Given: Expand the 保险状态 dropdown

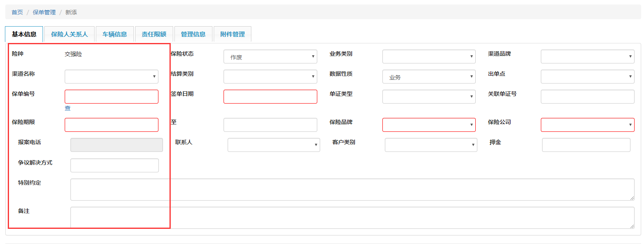Looking at the screenshot, I should pos(270,56).
